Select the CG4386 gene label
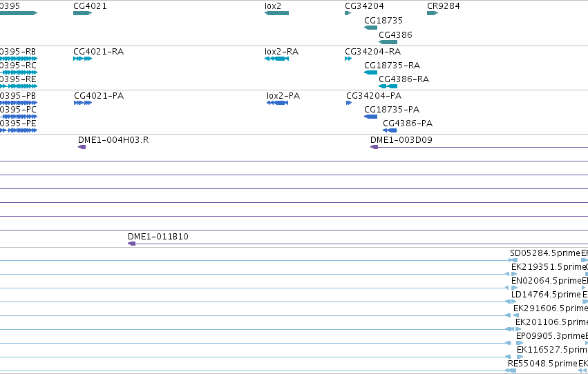The width and height of the screenshot is (588, 374). 395,35
